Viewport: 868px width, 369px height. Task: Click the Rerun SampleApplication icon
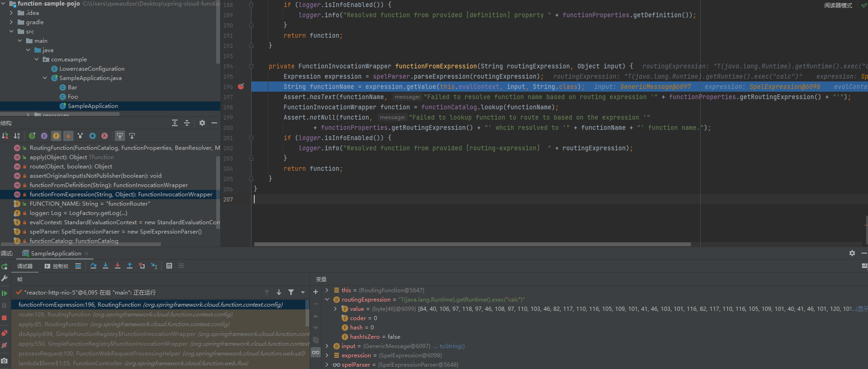[4, 267]
